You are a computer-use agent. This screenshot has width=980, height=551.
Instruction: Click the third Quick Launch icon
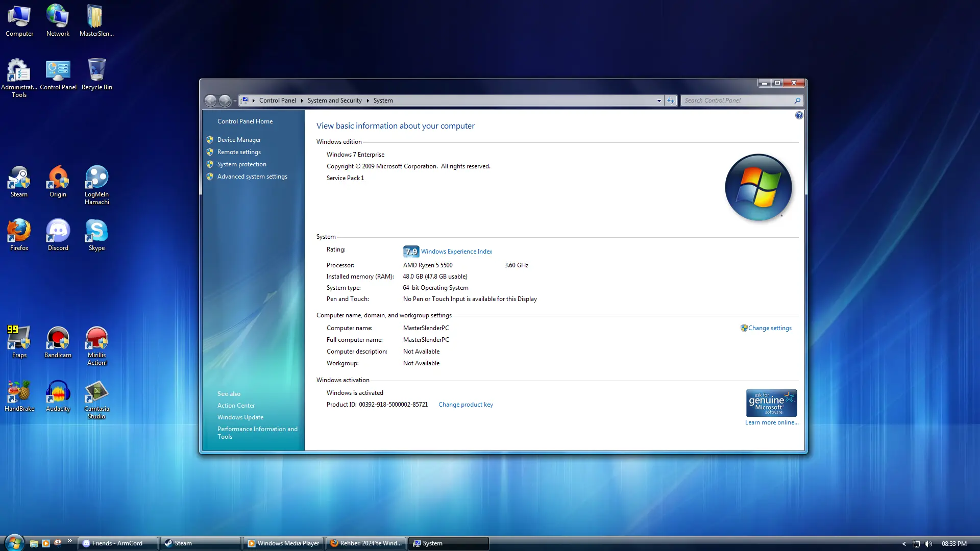[x=58, y=543]
